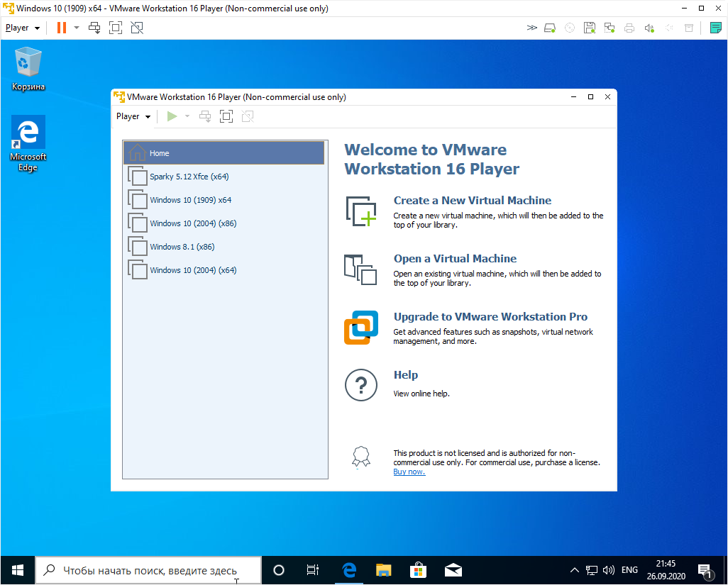Open the notification center icon
This screenshot has height=585, width=728.
[705, 571]
